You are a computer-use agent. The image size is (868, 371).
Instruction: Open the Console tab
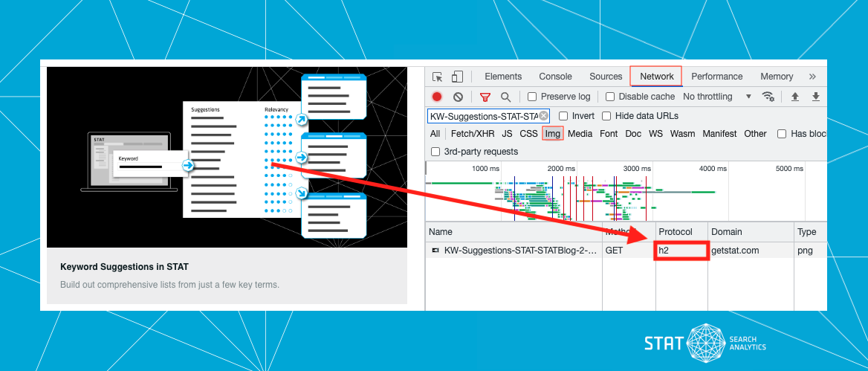[x=555, y=77]
